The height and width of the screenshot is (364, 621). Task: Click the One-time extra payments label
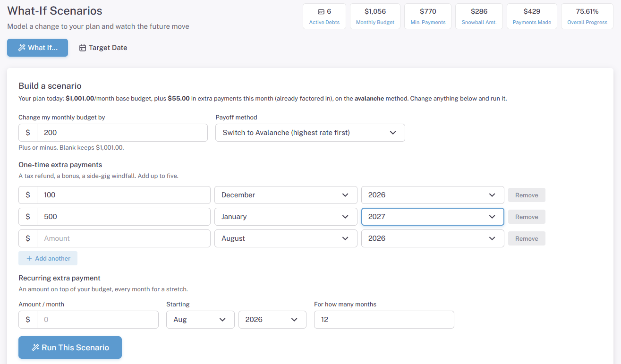pos(60,165)
